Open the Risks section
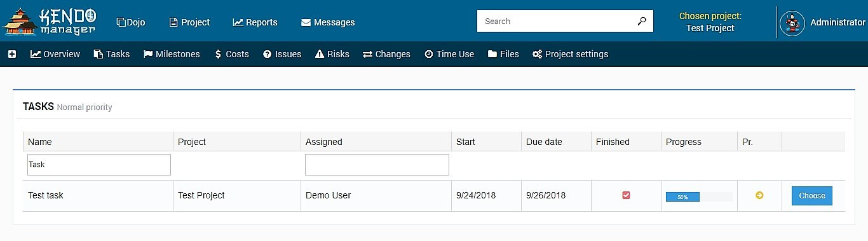The image size is (868, 241). (x=332, y=54)
